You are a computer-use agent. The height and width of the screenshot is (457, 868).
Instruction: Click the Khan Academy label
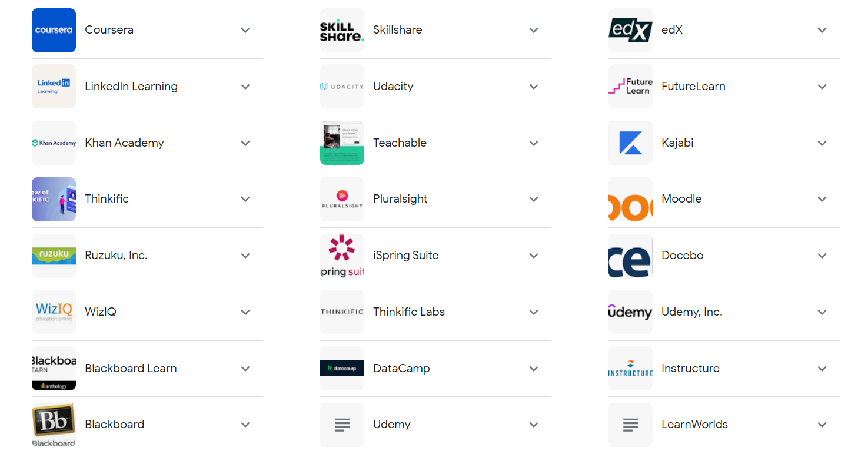tap(124, 143)
